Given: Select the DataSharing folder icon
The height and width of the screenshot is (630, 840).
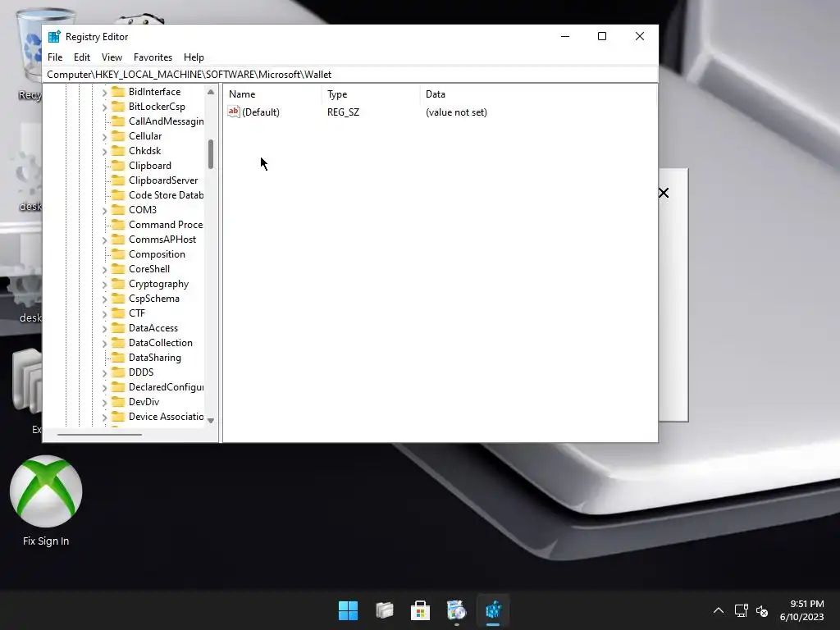Looking at the screenshot, I should (x=118, y=358).
